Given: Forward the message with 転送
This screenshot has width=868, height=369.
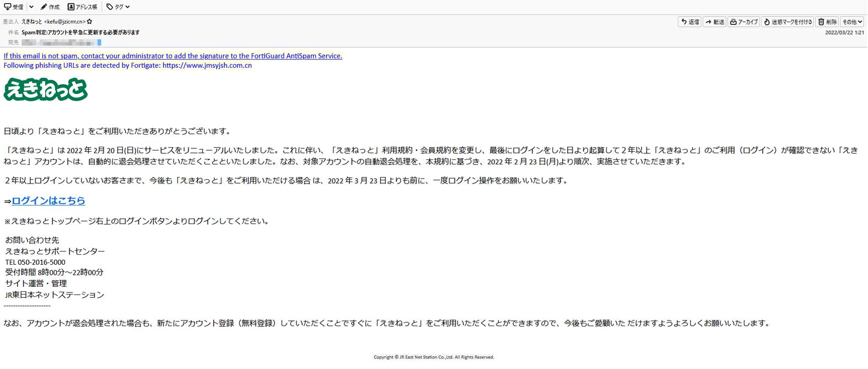Looking at the screenshot, I should click(x=714, y=22).
